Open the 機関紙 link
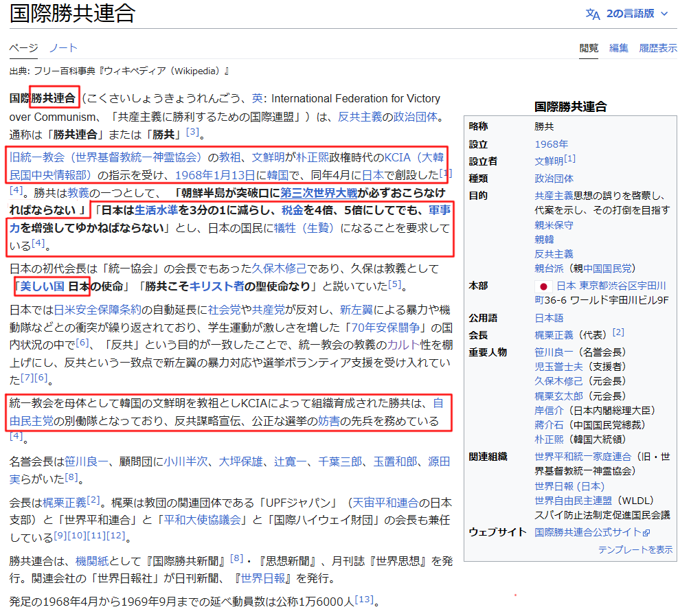 (x=91, y=561)
